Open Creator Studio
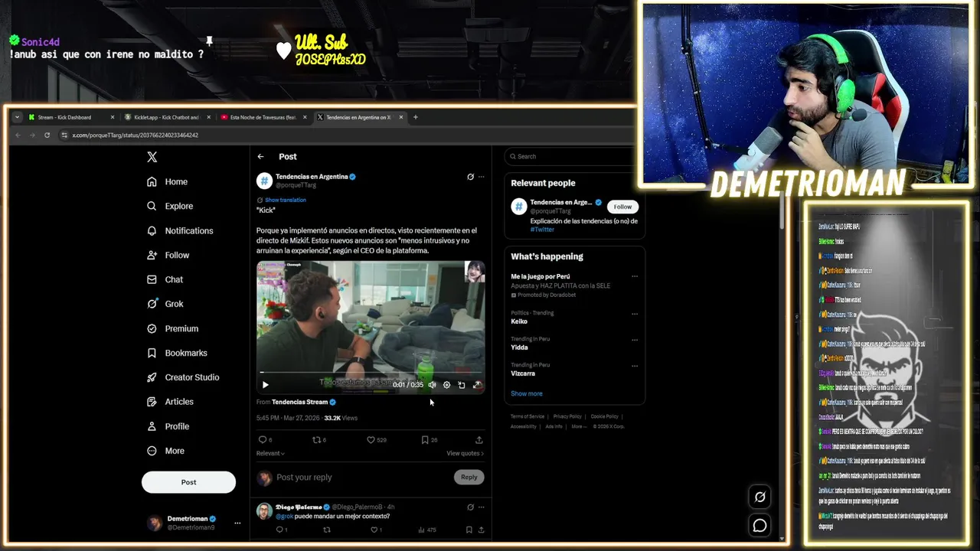 click(182, 377)
